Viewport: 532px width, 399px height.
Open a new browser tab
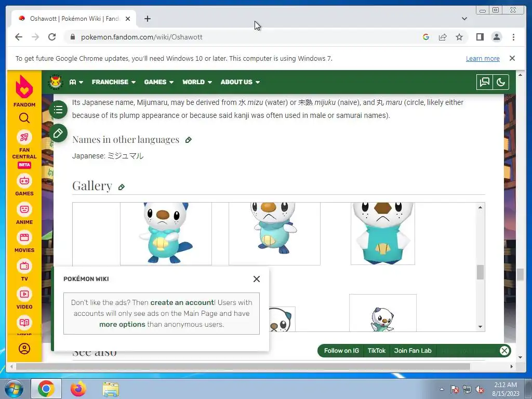[x=147, y=19]
